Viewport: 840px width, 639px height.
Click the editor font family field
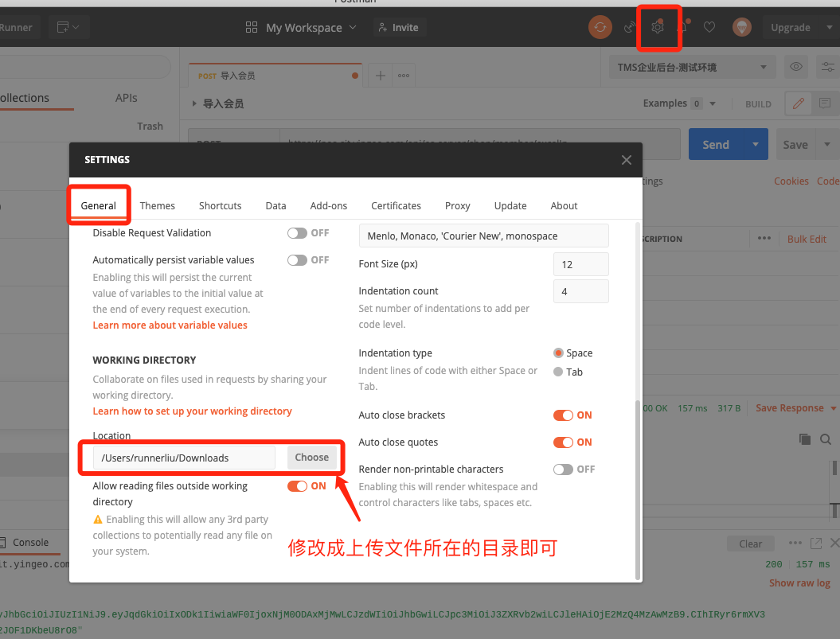484,236
